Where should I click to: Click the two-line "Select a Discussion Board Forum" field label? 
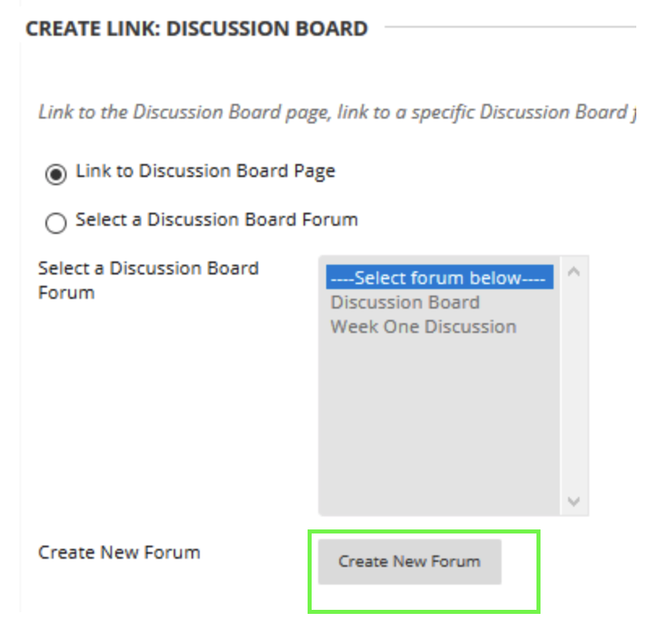coord(148,280)
